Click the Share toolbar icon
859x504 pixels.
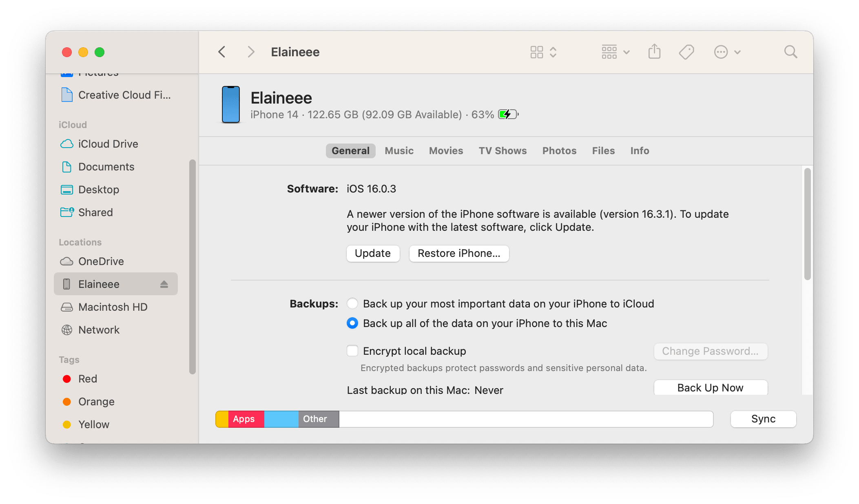pos(654,52)
